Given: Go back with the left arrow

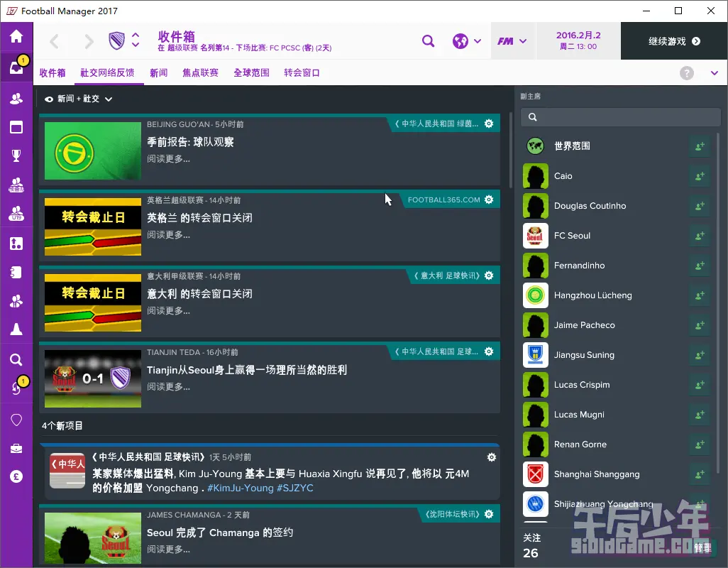Looking at the screenshot, I should click(x=55, y=41).
